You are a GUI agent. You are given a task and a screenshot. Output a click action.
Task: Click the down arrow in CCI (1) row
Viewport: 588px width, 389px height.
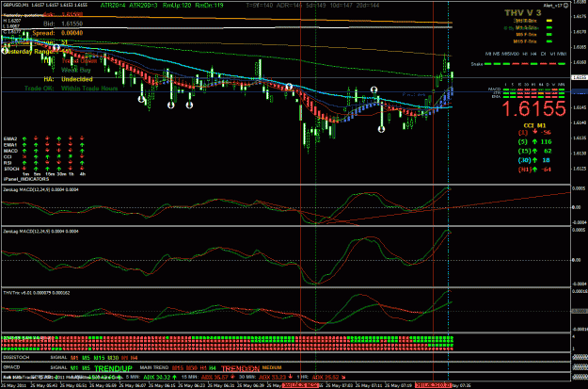(x=534, y=132)
